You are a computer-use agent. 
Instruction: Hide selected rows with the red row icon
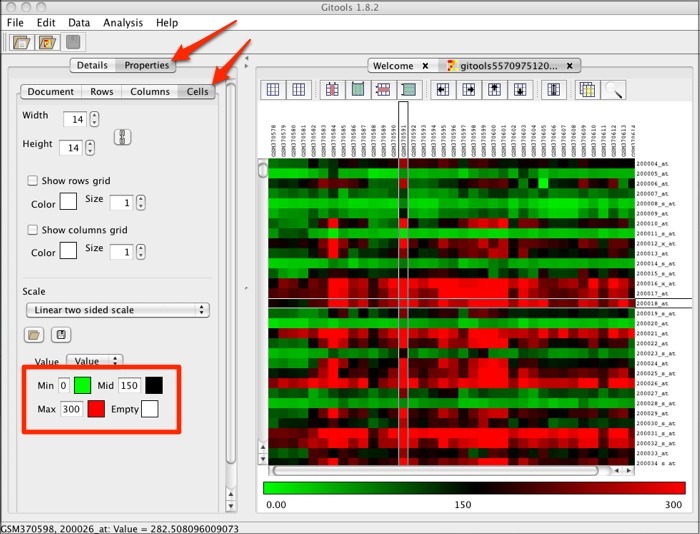[x=383, y=90]
